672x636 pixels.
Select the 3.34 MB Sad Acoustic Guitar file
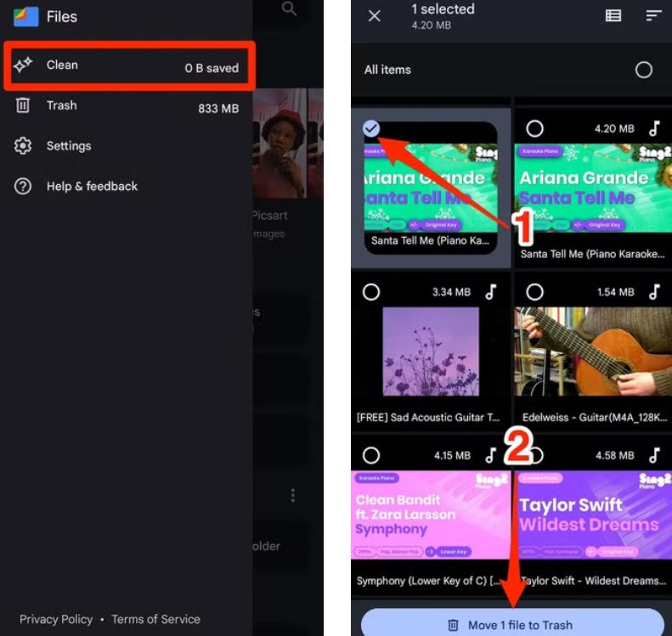pos(371,291)
